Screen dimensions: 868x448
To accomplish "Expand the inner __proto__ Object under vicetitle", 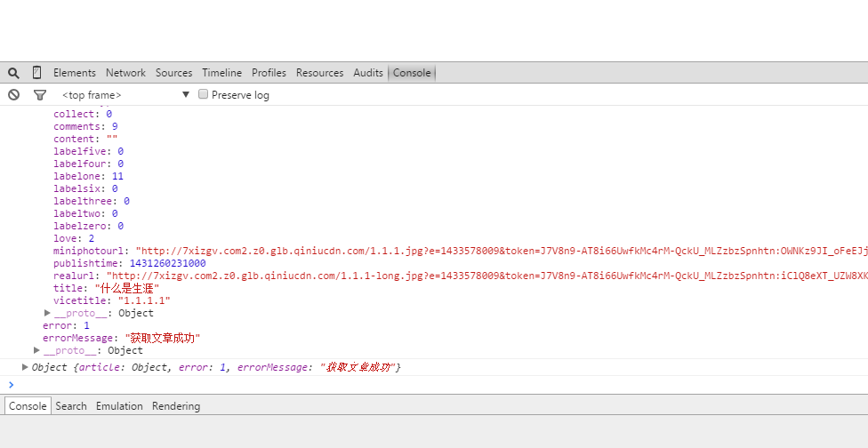I will tap(48, 313).
